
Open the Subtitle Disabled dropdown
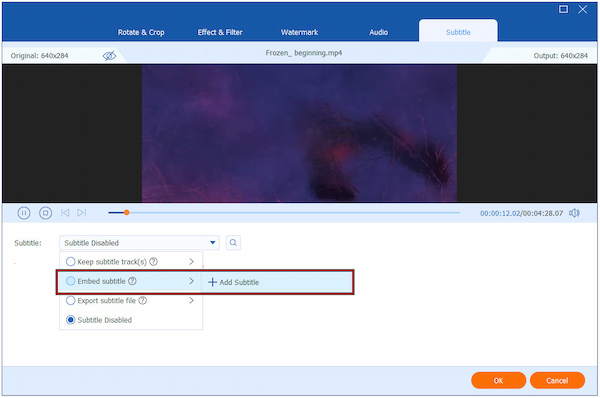(139, 243)
